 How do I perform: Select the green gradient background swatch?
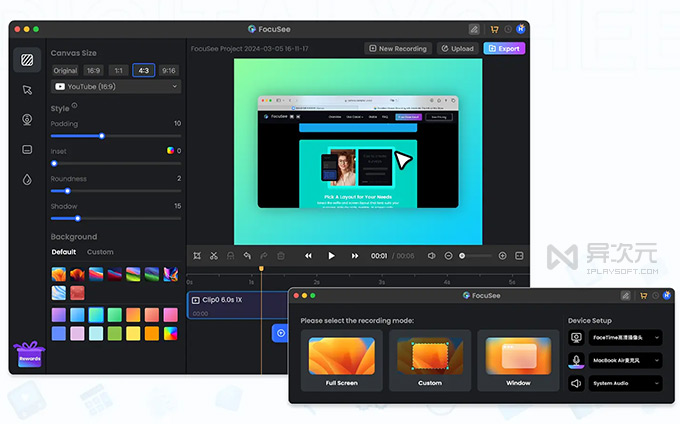[114, 315]
